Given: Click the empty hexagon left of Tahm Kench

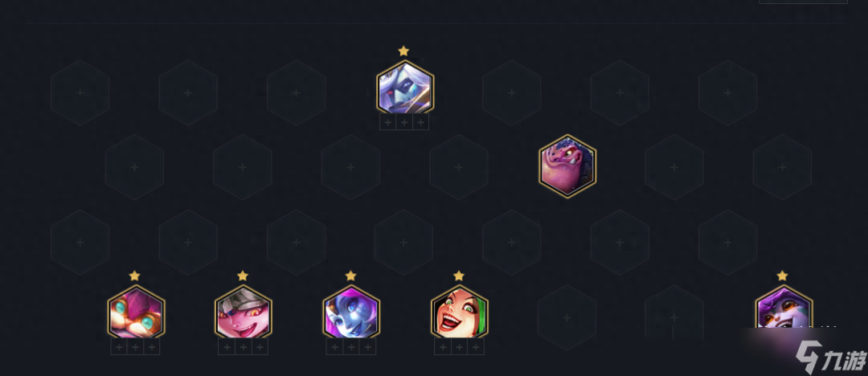Looking at the screenshot, I should tap(458, 166).
